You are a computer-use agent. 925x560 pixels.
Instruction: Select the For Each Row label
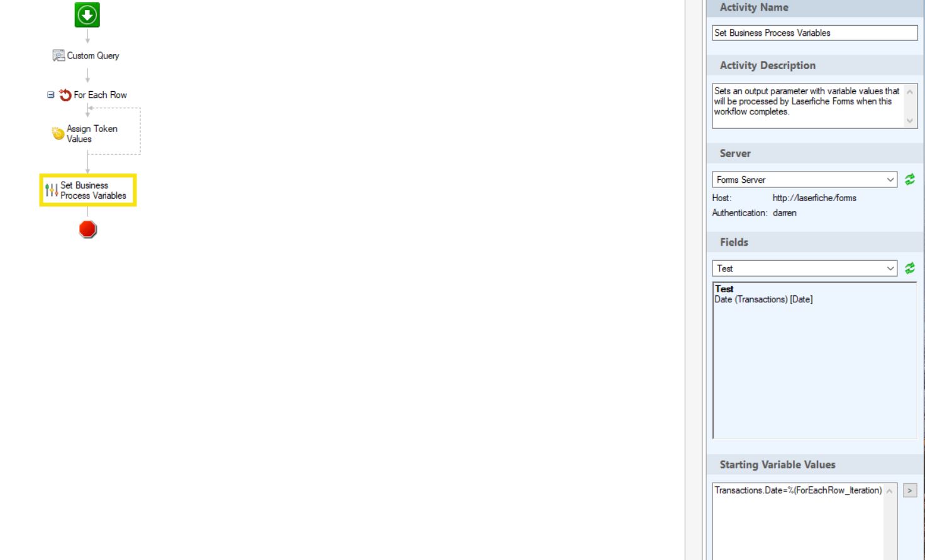click(100, 95)
